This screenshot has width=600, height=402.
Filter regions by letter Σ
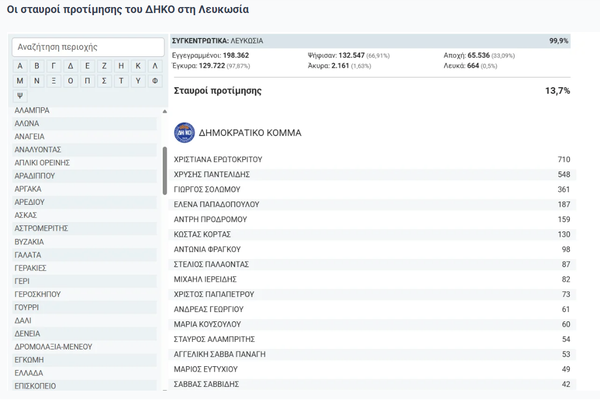coord(104,81)
